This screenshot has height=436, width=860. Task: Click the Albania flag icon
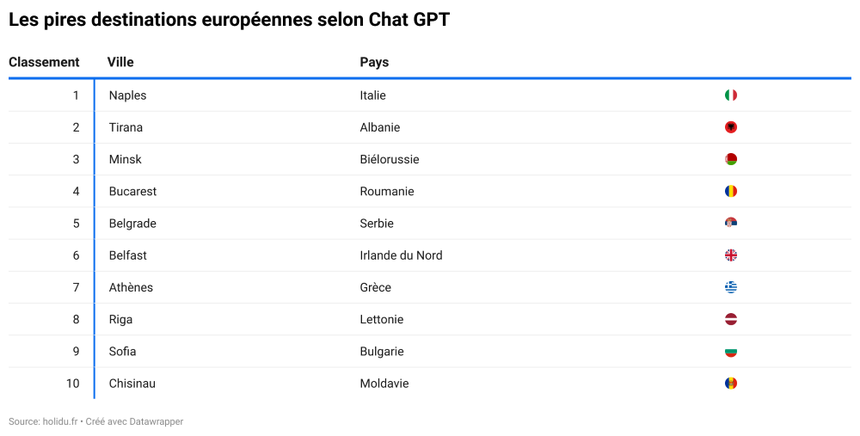(731, 127)
